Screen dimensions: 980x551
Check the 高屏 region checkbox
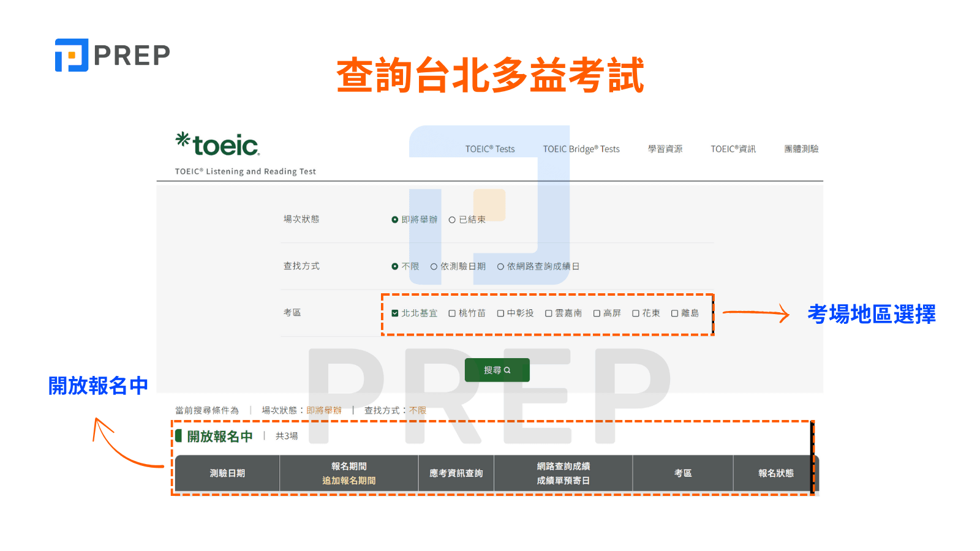(x=597, y=313)
